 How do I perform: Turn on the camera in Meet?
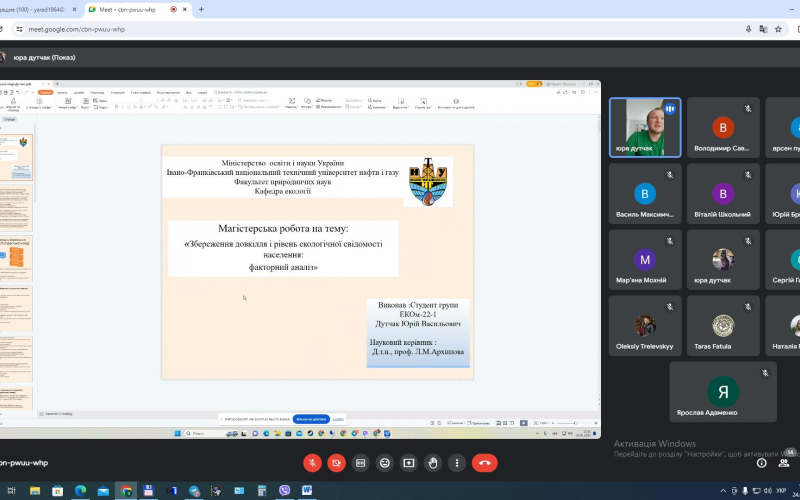pyautogui.click(x=336, y=463)
